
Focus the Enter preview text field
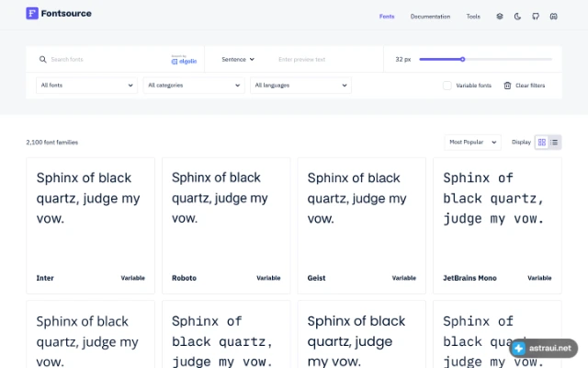click(x=326, y=59)
